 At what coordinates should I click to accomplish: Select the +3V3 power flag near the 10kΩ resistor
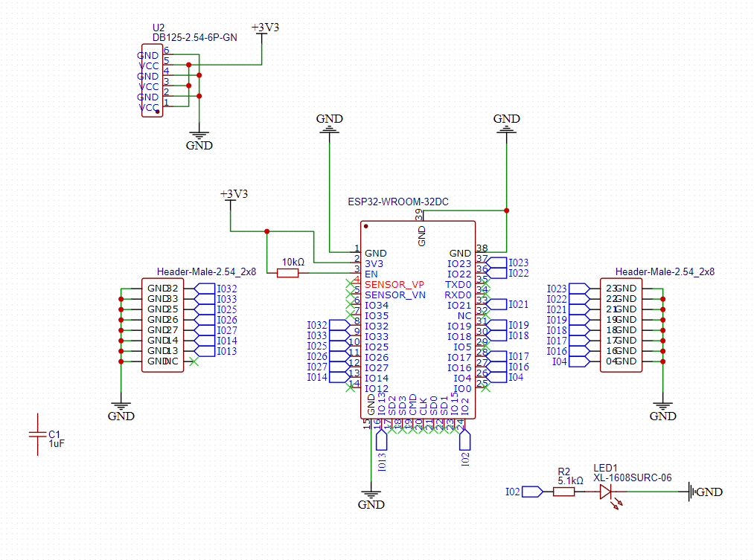[x=234, y=194]
